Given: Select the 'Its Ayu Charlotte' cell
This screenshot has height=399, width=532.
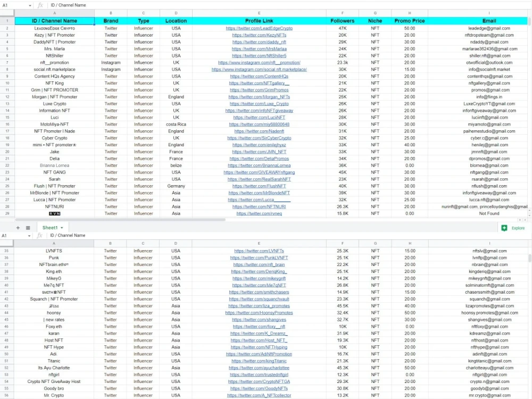Looking at the screenshot, I should click(x=54, y=368).
